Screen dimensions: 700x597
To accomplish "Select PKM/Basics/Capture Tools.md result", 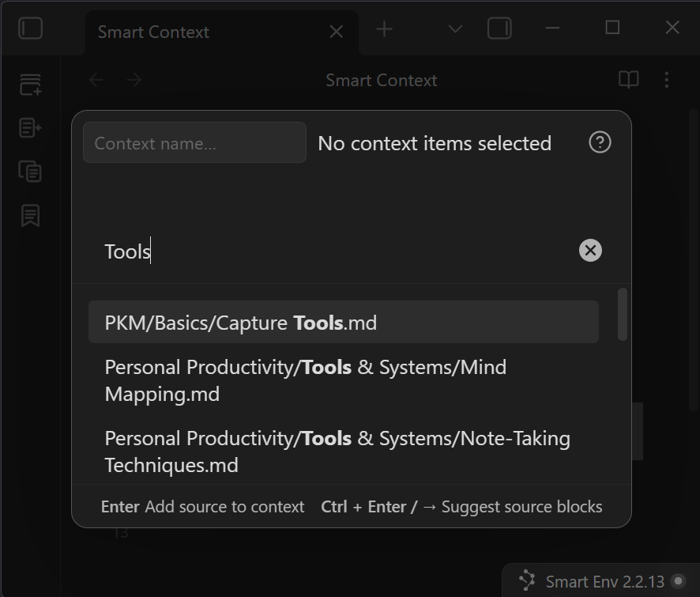I will [343, 323].
